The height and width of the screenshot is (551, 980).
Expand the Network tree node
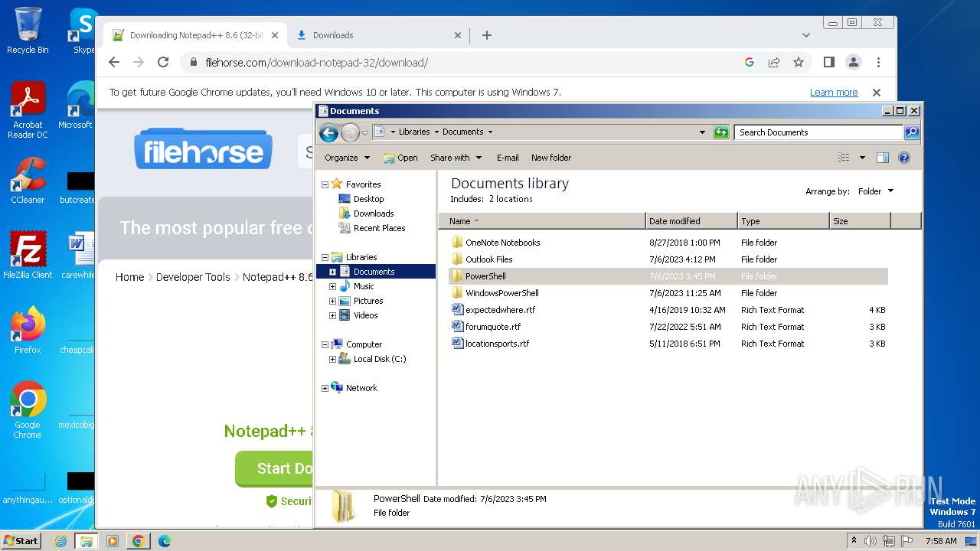point(325,389)
